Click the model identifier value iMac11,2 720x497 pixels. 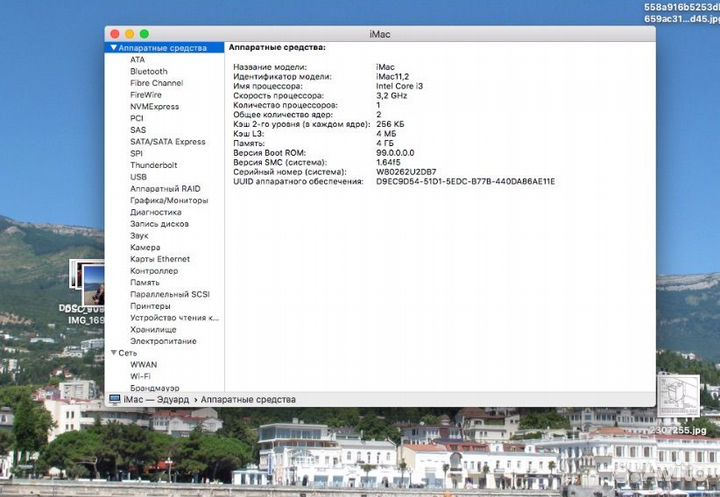coord(393,77)
